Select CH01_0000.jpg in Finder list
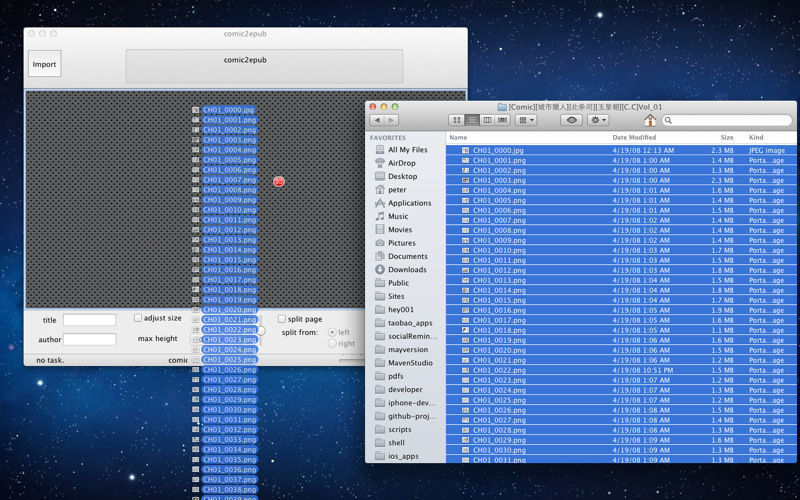Screen dimensions: 800x500 621,151
